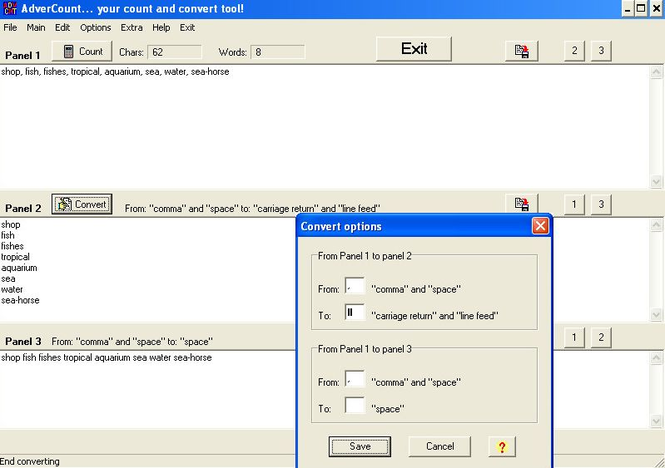Click Panel 1 scrollbar up arrow

656,73
